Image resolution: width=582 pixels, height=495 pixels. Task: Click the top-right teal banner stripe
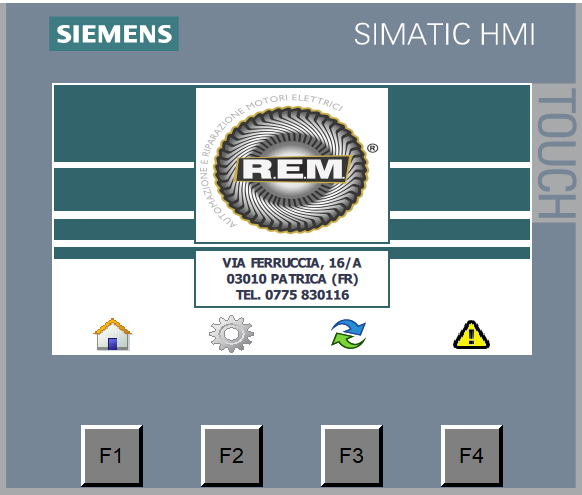[460, 124]
